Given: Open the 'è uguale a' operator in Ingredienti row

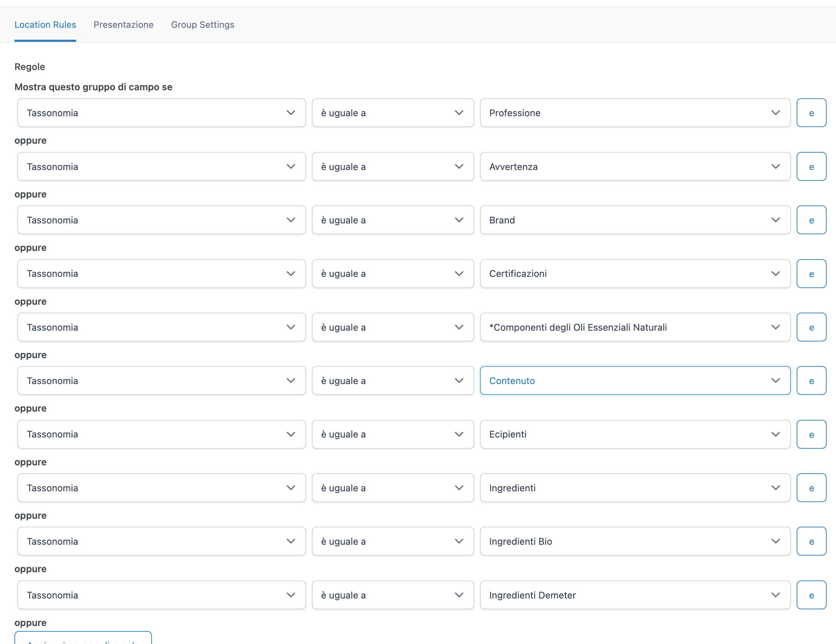Looking at the screenshot, I should (x=392, y=488).
